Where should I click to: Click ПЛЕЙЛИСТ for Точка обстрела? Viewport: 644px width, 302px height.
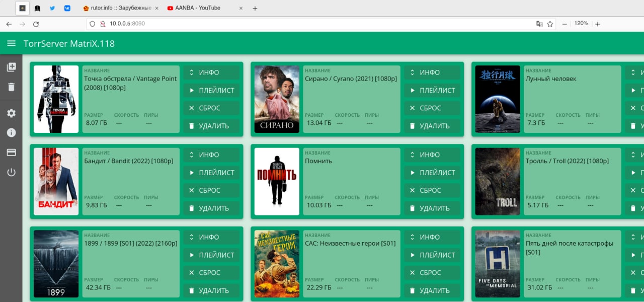(x=211, y=90)
